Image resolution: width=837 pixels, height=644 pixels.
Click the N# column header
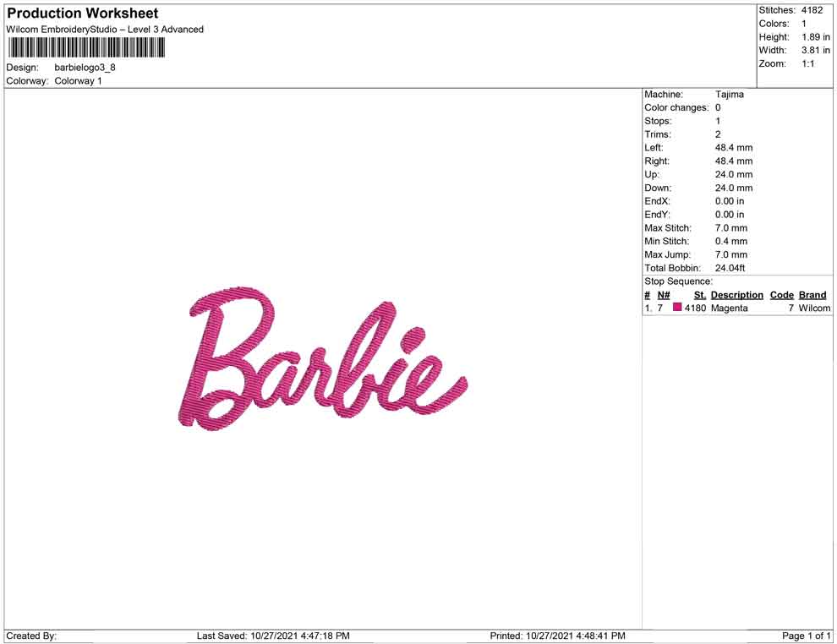click(664, 295)
